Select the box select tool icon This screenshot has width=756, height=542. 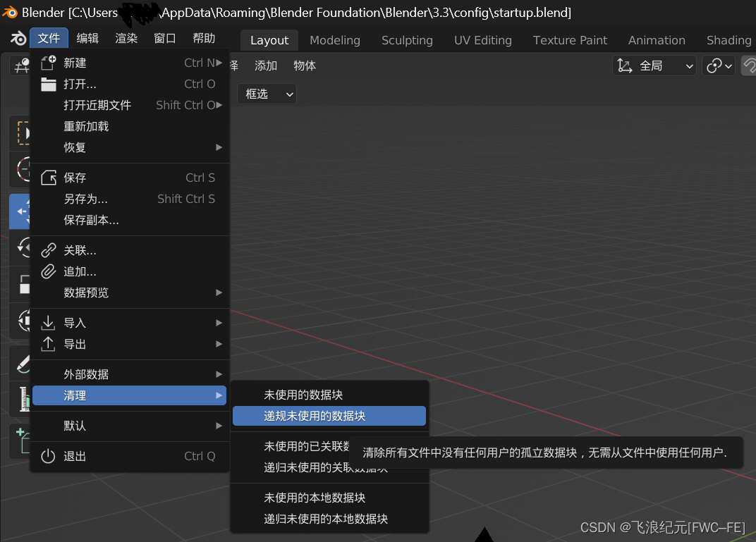(x=21, y=133)
